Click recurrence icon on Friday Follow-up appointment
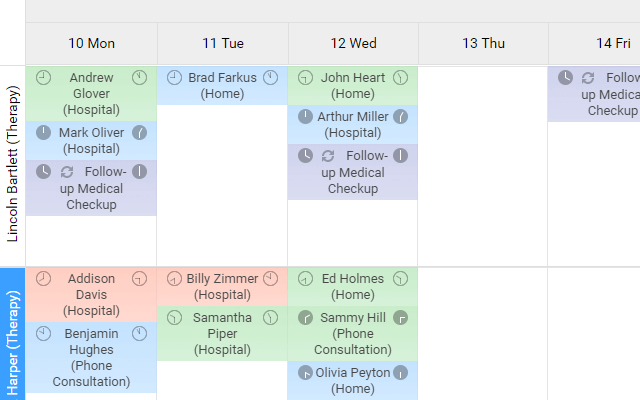 [x=588, y=78]
